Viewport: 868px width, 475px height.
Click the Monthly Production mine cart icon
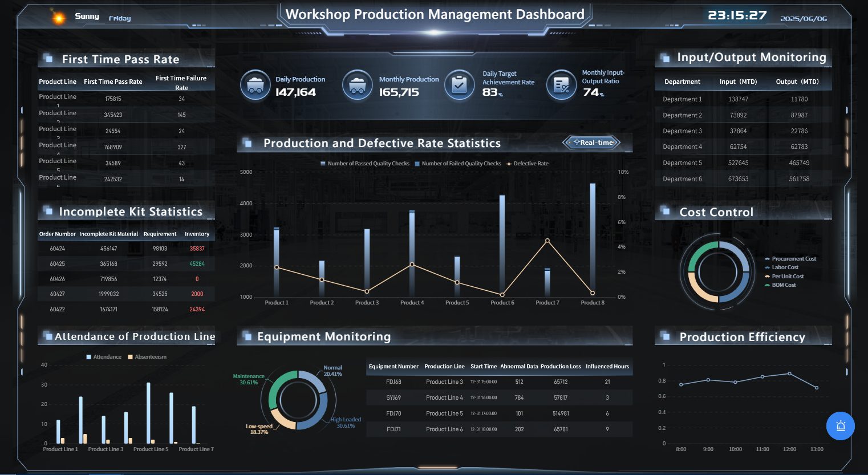(x=357, y=85)
